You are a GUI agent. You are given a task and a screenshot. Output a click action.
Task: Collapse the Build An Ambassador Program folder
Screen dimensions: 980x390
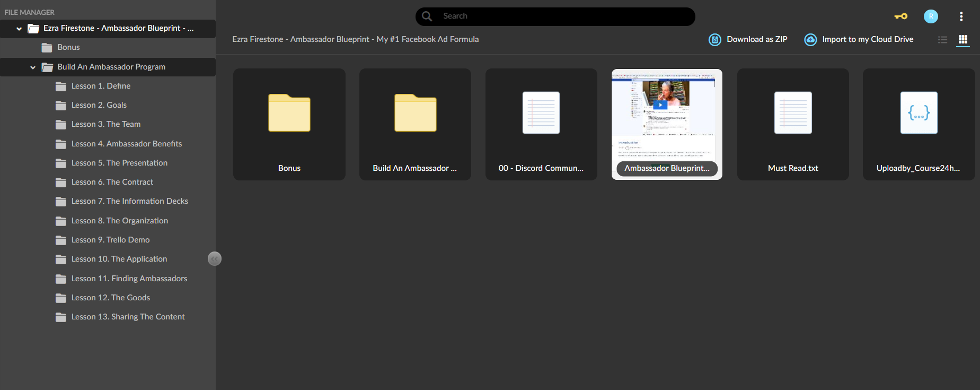point(33,67)
